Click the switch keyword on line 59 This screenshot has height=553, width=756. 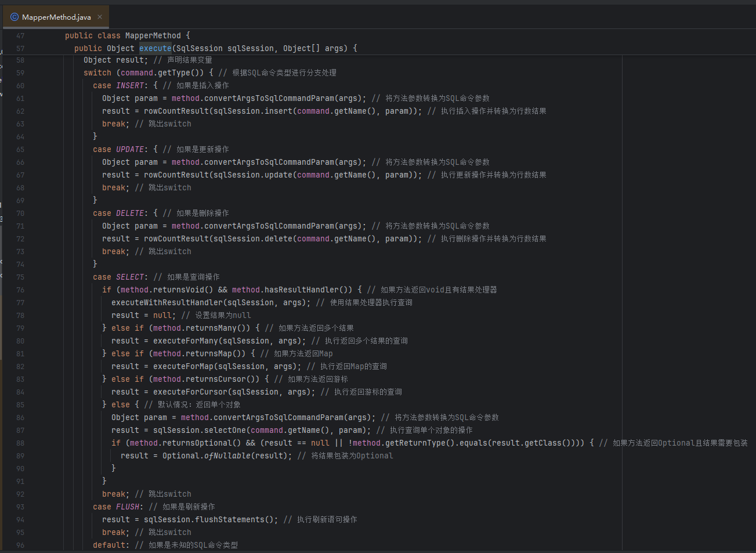[97, 73]
